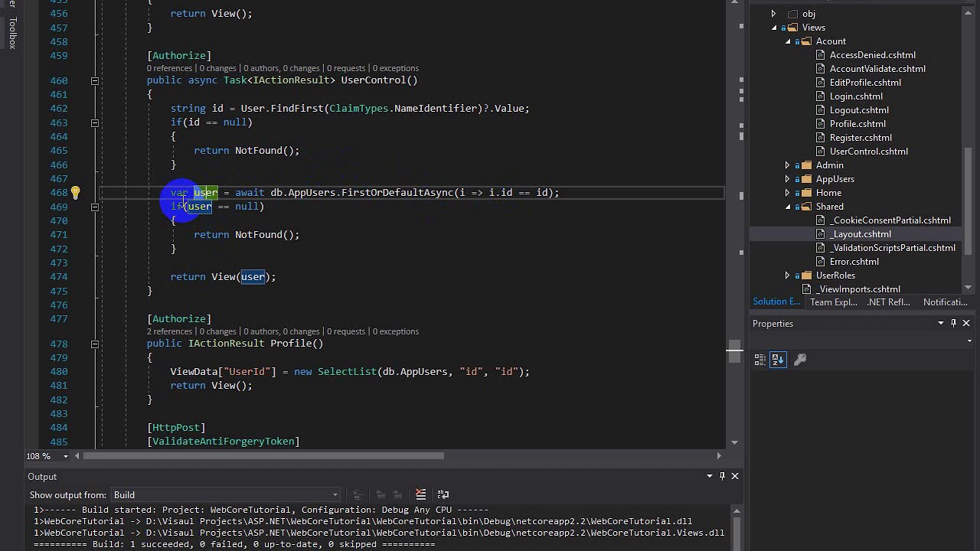The height and width of the screenshot is (551, 980).
Task: Pin the Properties panel with Auto Hide
Action: tap(953, 323)
